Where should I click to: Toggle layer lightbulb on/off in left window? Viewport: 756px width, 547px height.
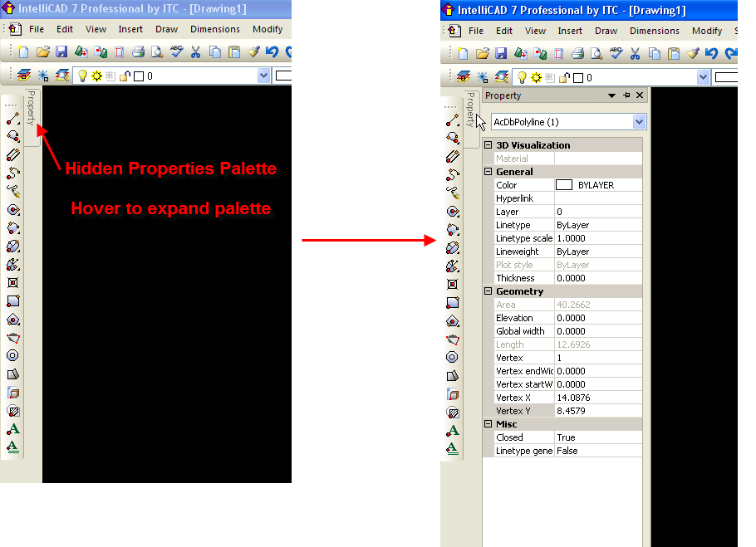click(x=82, y=76)
